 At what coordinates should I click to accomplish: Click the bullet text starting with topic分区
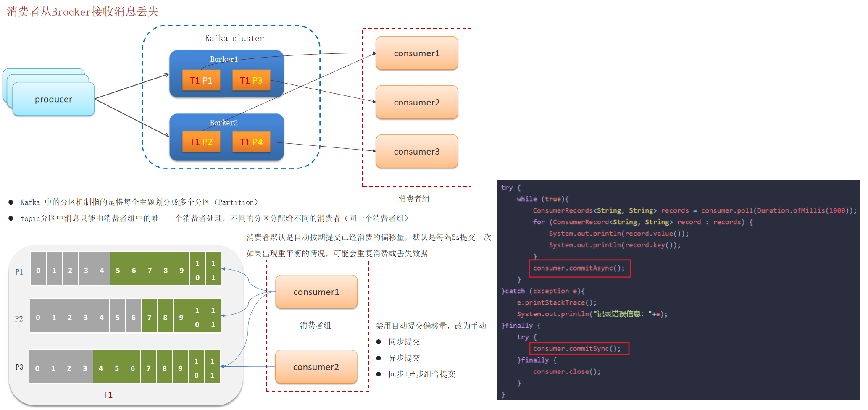coord(215,218)
